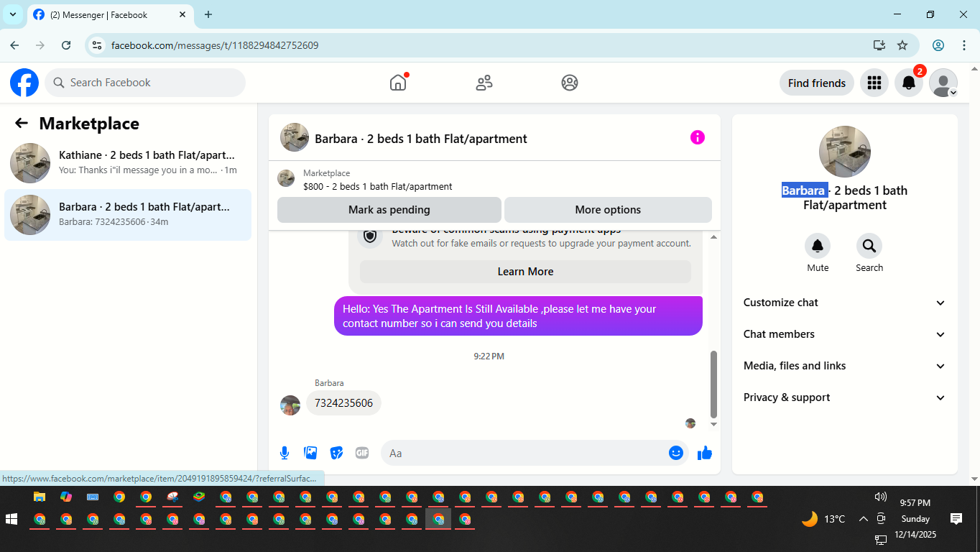Select the Messenger | Facebook tab

click(109, 14)
